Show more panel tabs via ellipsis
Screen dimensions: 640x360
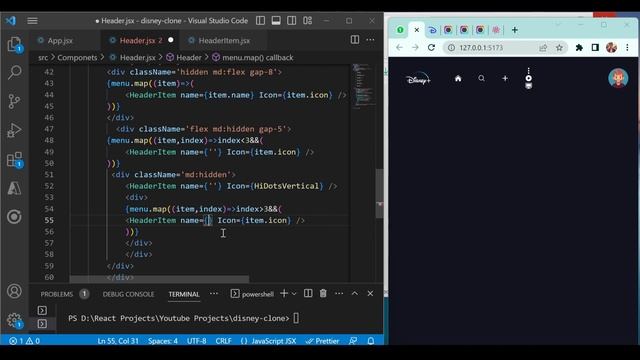tap(214, 293)
